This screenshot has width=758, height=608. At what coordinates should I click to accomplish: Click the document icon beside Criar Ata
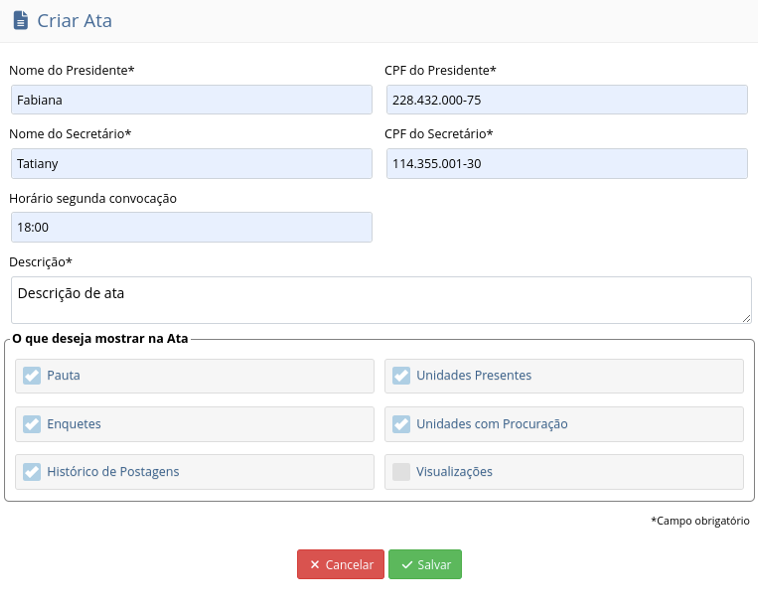pyautogui.click(x=20, y=20)
